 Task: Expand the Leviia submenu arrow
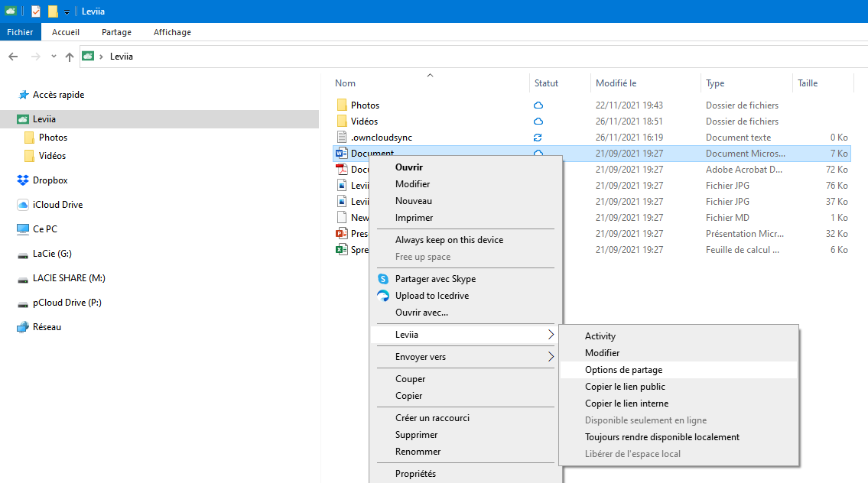[x=551, y=334]
